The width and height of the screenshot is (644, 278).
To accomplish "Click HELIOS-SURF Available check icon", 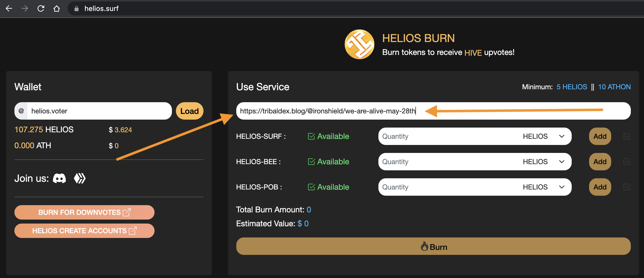I will click(311, 136).
